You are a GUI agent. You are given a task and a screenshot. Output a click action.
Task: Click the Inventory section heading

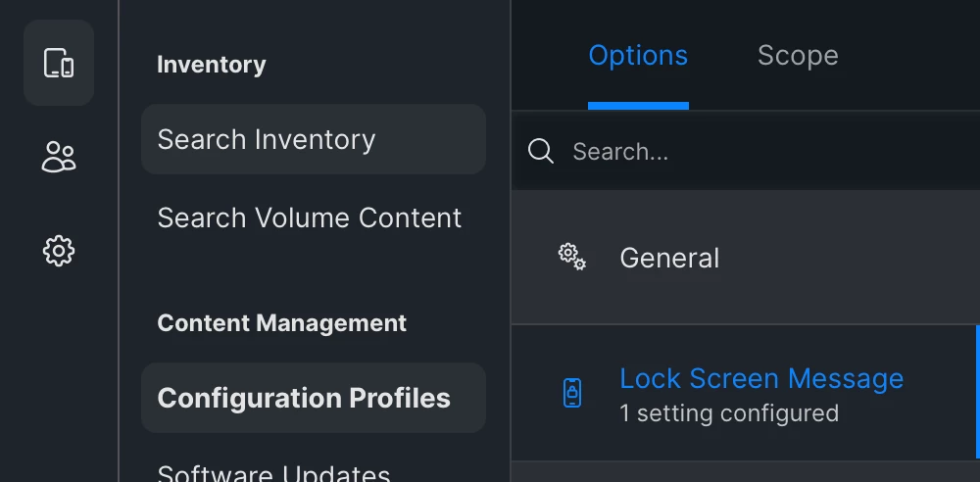[212, 65]
